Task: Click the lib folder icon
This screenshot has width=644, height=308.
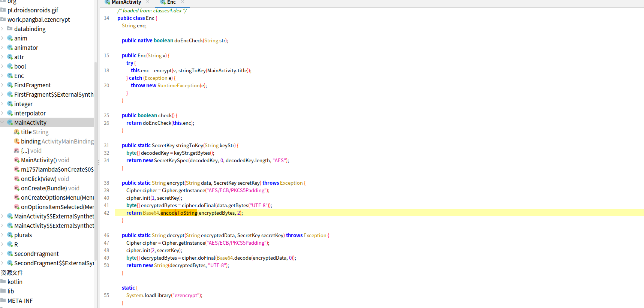Action: click(3, 291)
